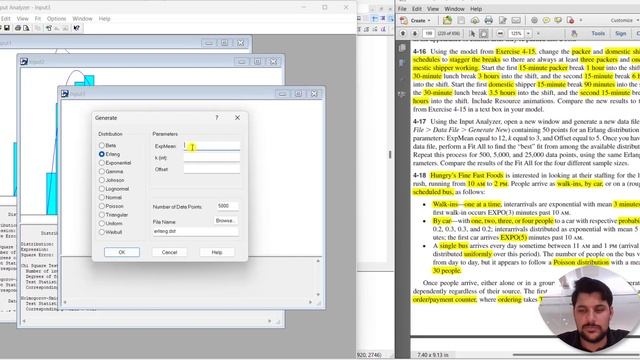Click the Save icon in Acrobat toolbar
The height and width of the screenshot is (360, 640).
click(x=461, y=20)
